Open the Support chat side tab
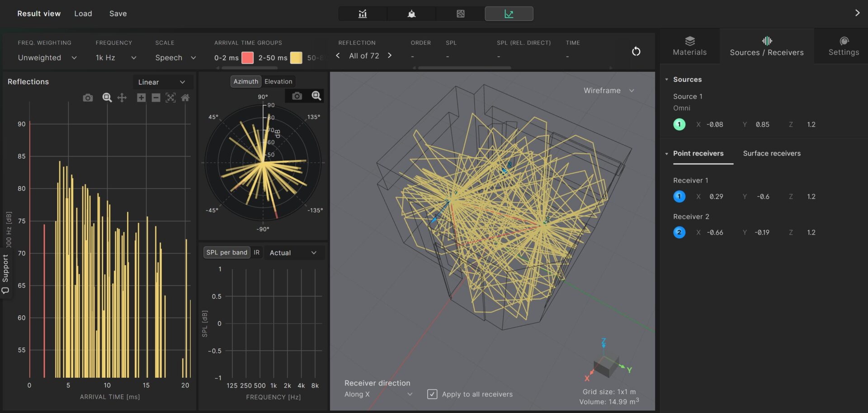Image resolution: width=868 pixels, height=413 pixels. 5,275
